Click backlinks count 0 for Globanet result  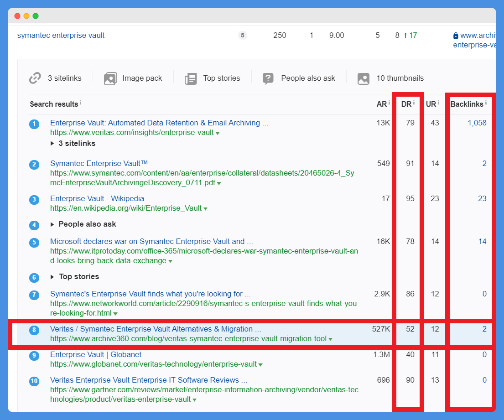484,354
